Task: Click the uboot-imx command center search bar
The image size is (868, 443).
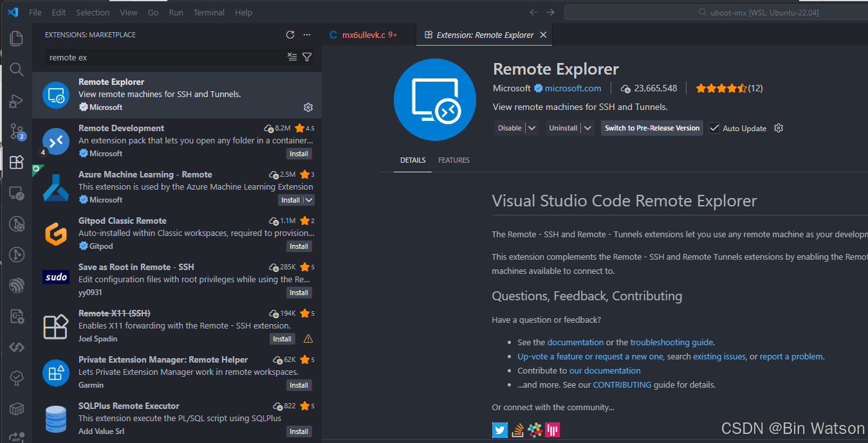Action: pos(716,12)
